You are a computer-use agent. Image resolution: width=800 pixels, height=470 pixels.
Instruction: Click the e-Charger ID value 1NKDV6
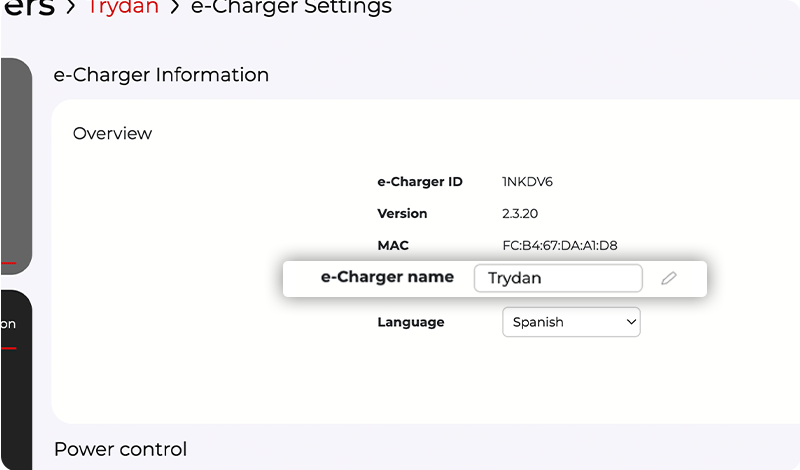[528, 182]
